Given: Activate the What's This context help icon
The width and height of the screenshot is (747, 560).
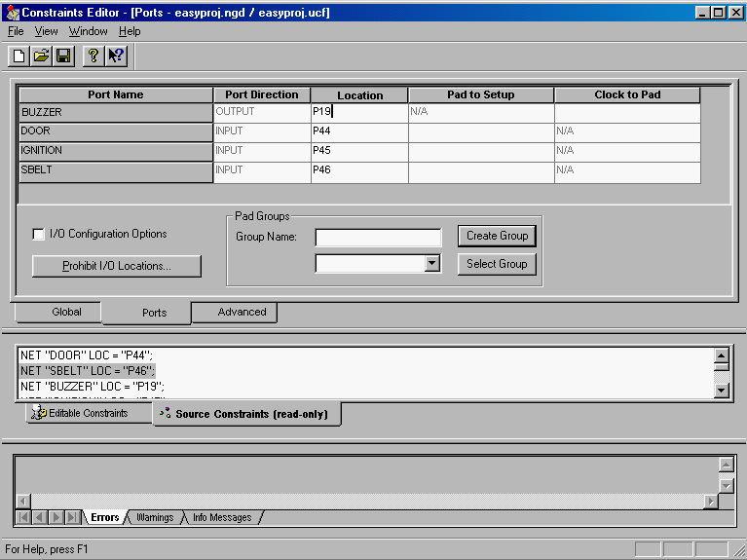Looking at the screenshot, I should click(x=116, y=56).
